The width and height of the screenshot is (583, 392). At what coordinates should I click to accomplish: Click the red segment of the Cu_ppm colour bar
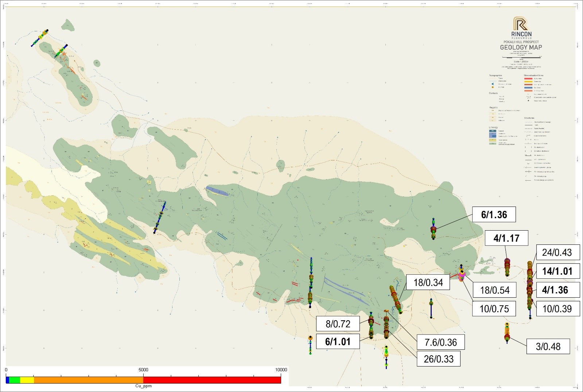tap(212, 380)
